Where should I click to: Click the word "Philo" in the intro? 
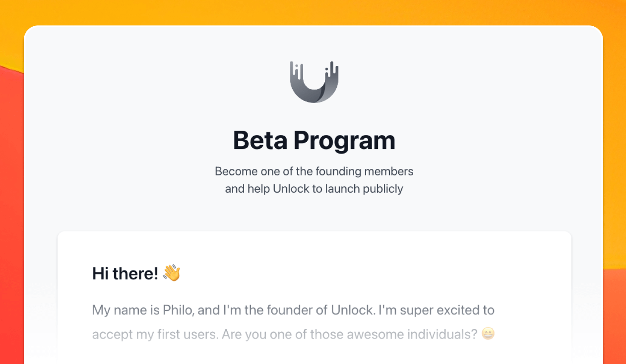click(178, 310)
